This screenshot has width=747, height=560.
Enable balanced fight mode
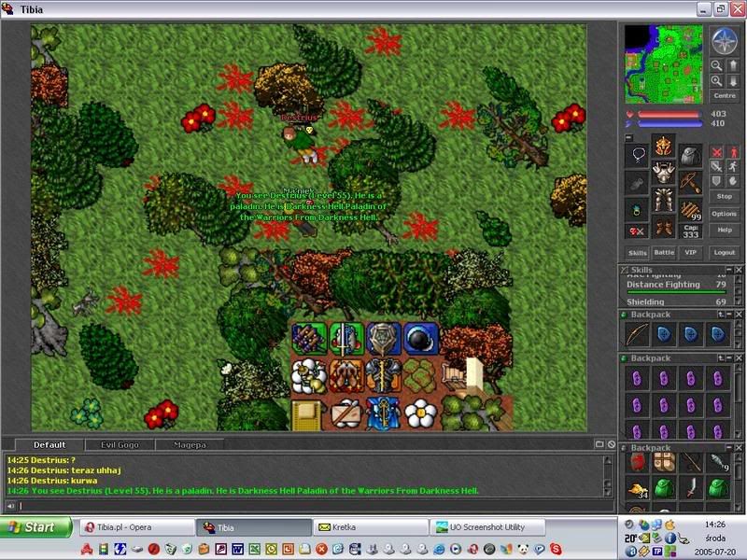[x=716, y=166]
